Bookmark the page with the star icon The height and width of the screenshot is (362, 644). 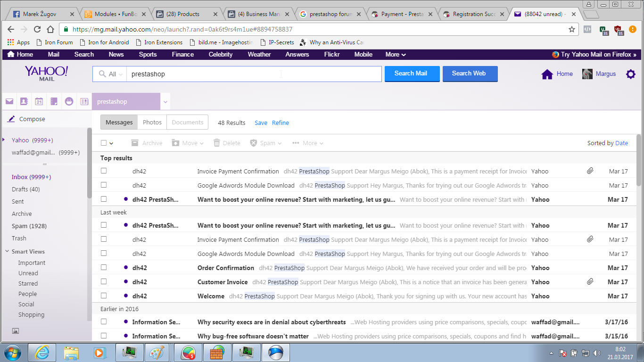pyautogui.click(x=572, y=29)
